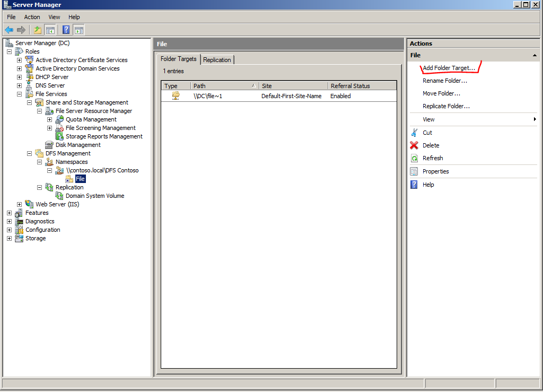Toggle the Show/Hide Action Pane icon
The image size is (543, 392).
tap(79, 30)
